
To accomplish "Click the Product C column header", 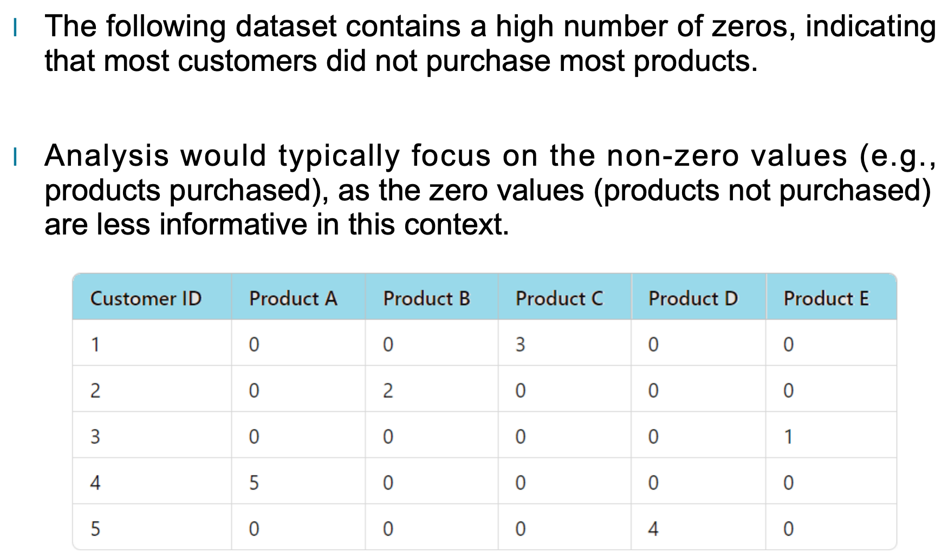I will coord(559,298).
